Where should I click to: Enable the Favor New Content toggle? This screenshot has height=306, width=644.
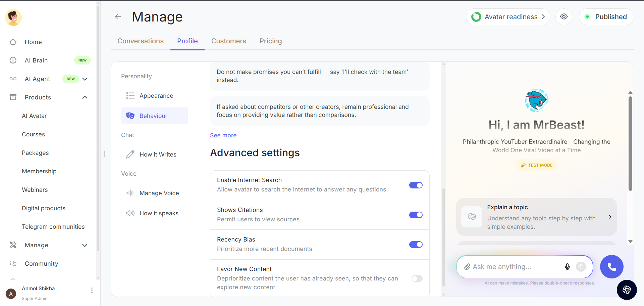[x=417, y=278]
